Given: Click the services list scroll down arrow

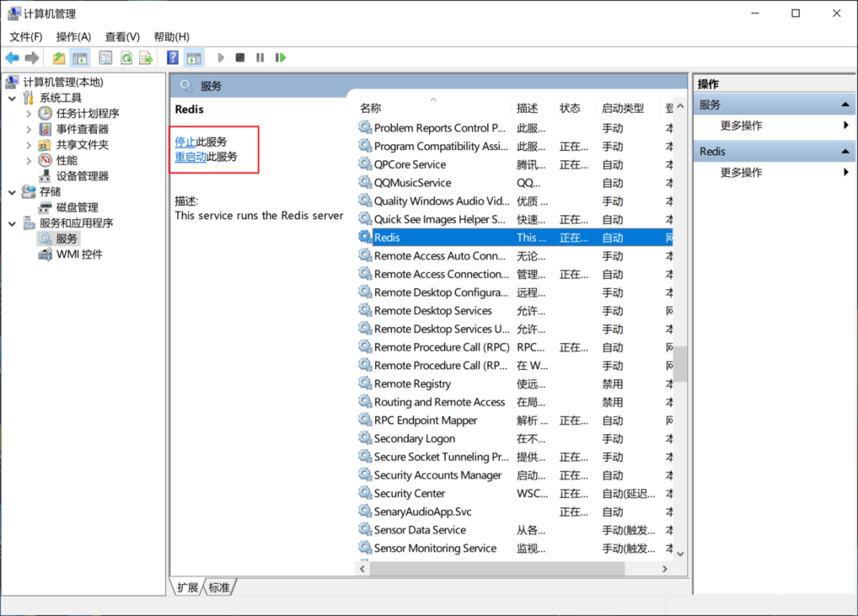Looking at the screenshot, I should (680, 554).
